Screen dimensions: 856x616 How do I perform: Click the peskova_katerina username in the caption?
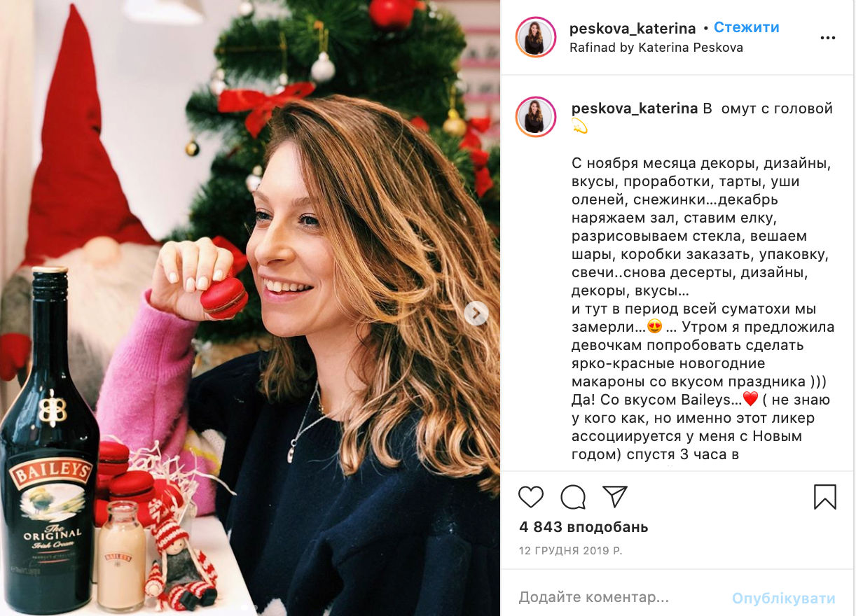[x=635, y=108]
